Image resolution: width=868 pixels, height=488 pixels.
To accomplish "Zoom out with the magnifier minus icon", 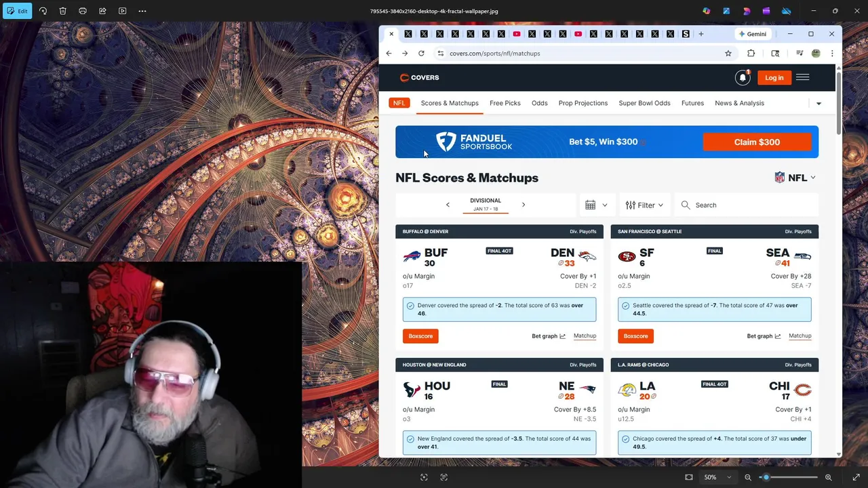I will [x=748, y=477].
